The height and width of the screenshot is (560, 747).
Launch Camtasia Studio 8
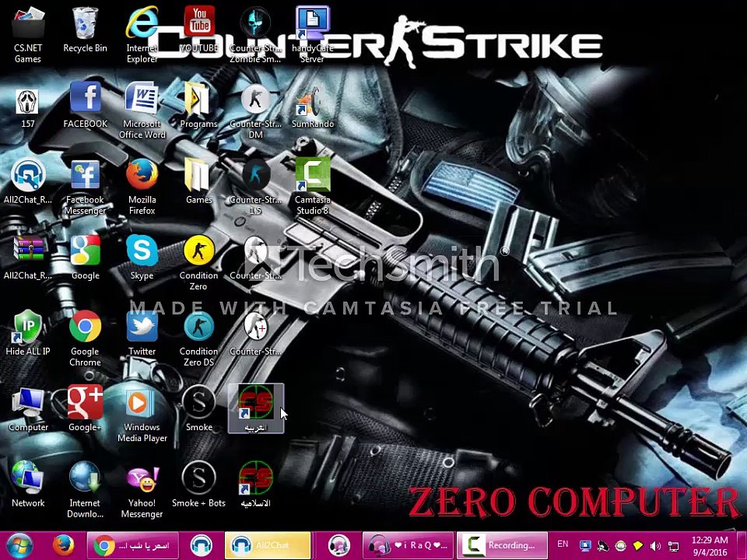(313, 187)
